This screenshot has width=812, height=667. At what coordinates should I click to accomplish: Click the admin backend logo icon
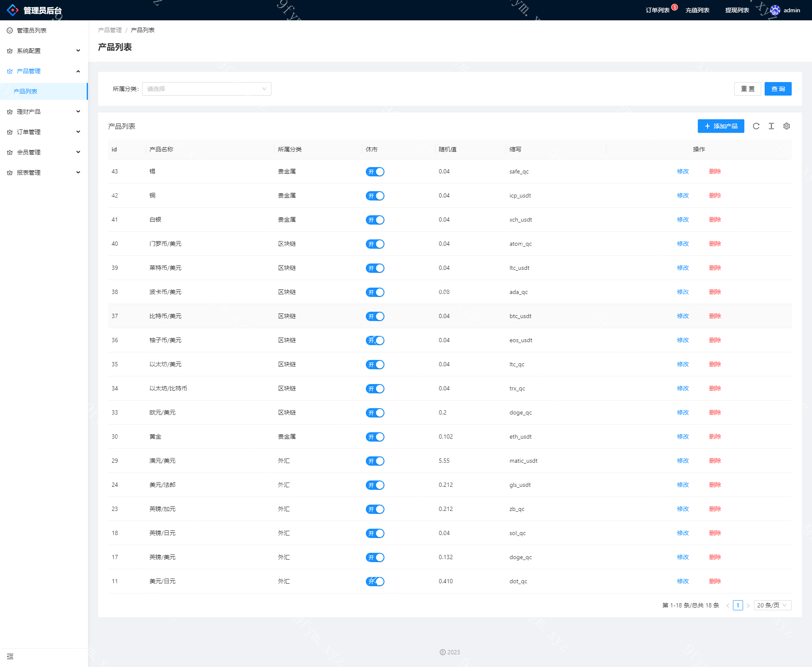13,10
